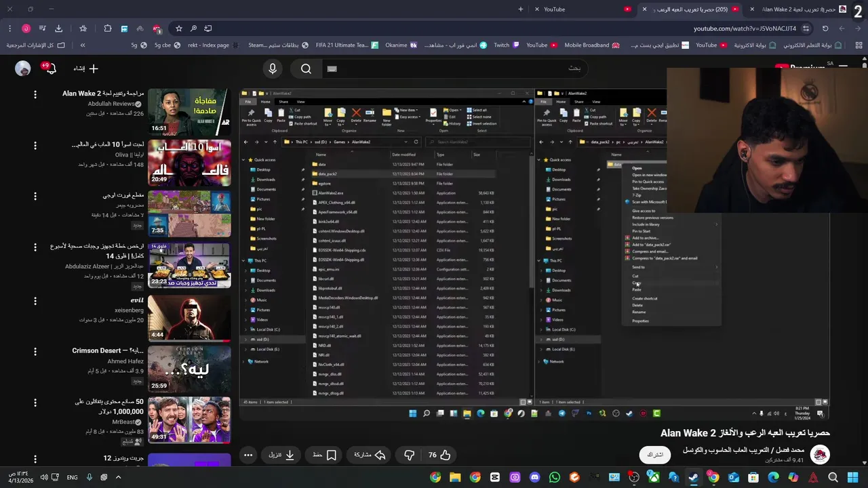Open Microsoft Edge from the taskbar
868x488 pixels.
click(773, 477)
